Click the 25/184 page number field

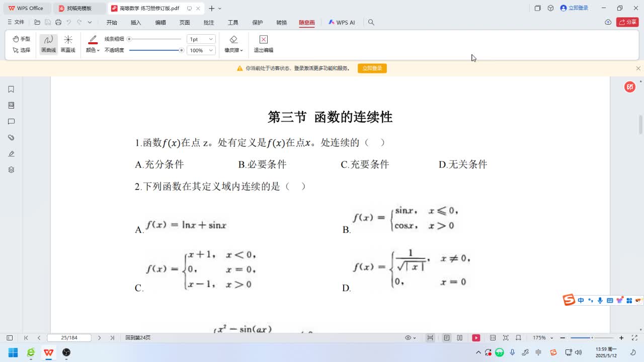pyautogui.click(x=69, y=338)
